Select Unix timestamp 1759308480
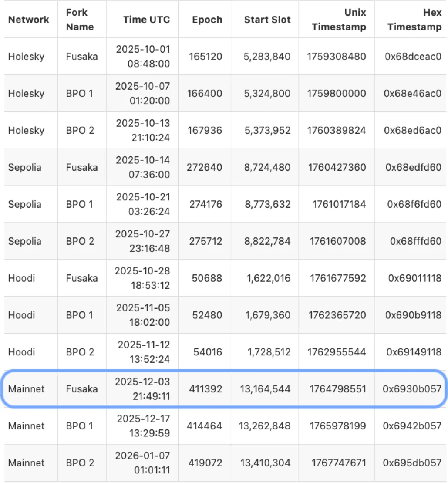The height and width of the screenshot is (483, 448). pyautogui.click(x=337, y=57)
